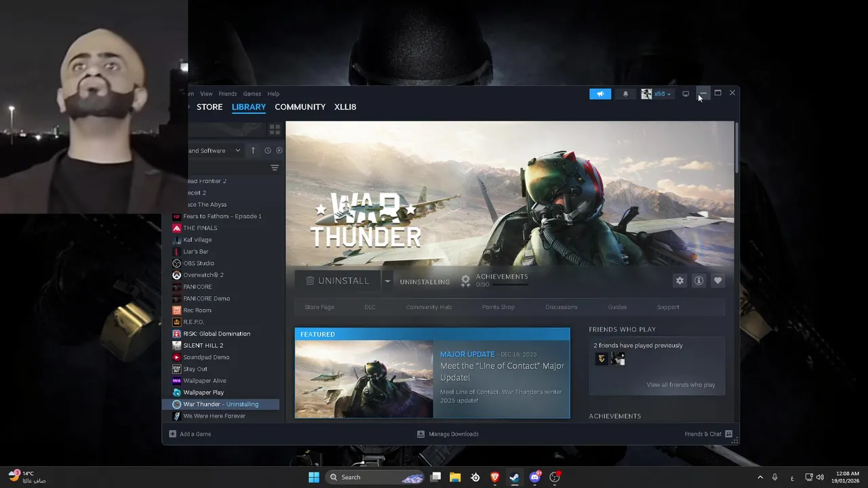868x488 pixels.
Task: Open the Games menu
Action: pyautogui.click(x=252, y=94)
